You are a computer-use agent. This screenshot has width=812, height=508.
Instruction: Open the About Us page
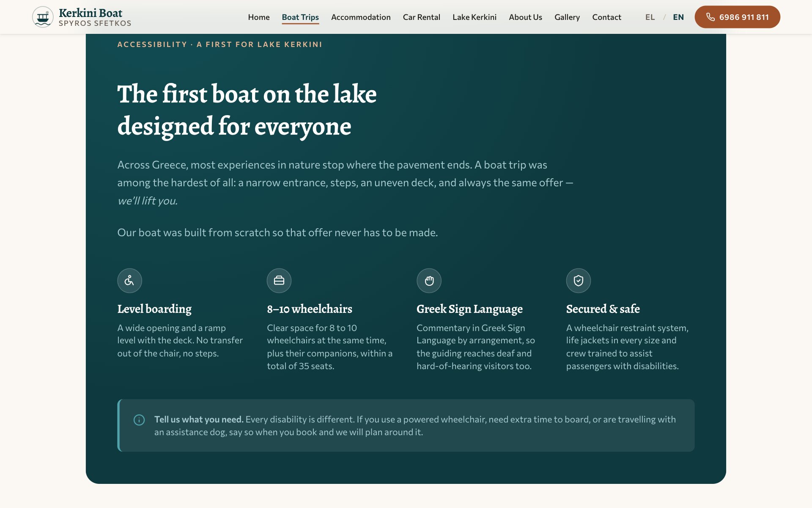pos(525,17)
